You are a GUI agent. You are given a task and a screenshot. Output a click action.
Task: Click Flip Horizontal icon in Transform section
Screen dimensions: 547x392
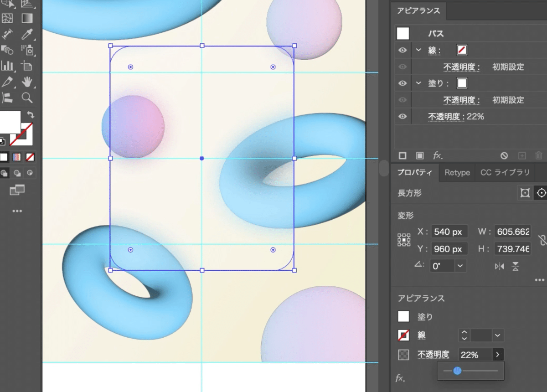(x=500, y=266)
